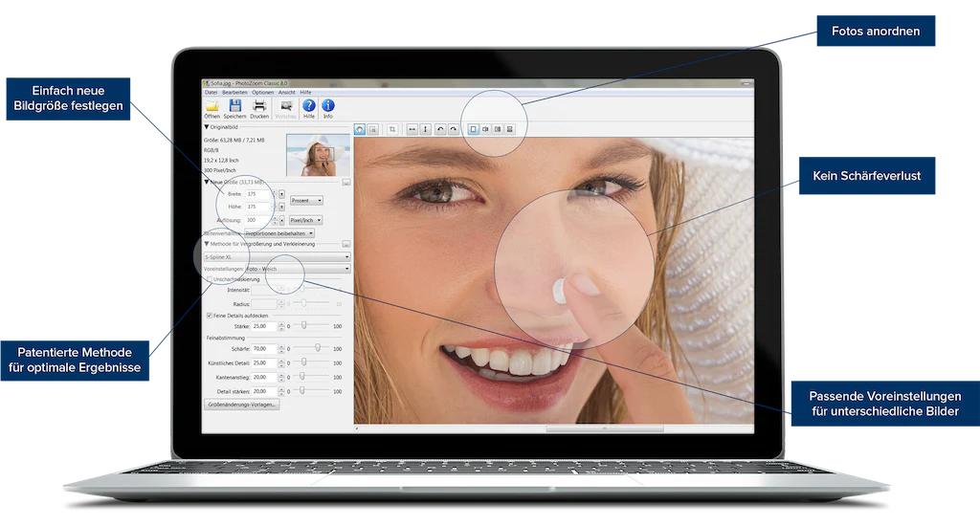Switch to single preview window layout
The image size is (980, 526).
pyautogui.click(x=473, y=129)
